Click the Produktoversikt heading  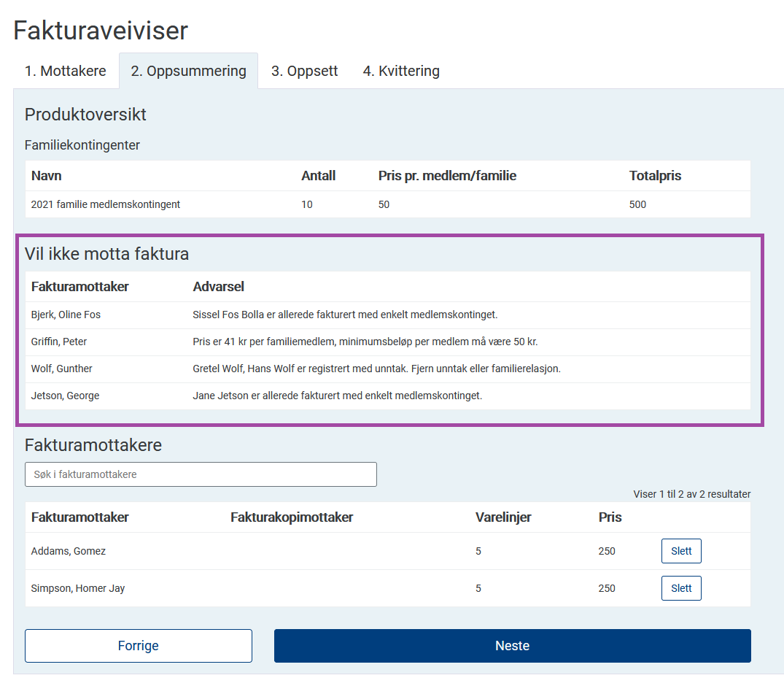85,115
